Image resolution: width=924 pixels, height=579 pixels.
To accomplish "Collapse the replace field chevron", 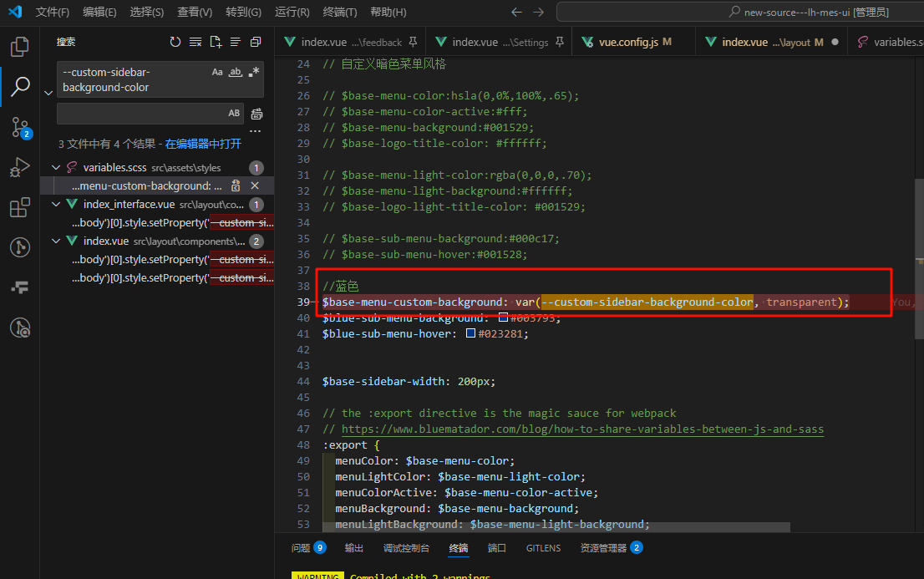I will point(48,93).
